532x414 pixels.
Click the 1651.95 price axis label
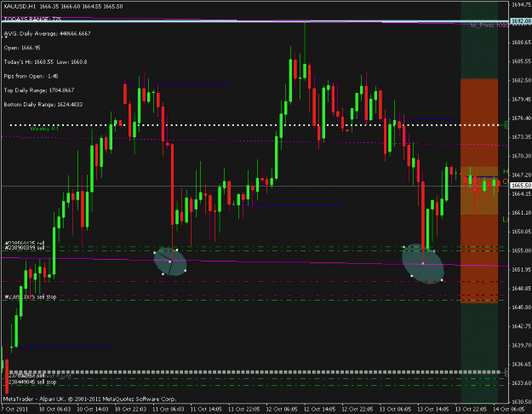coord(521,269)
